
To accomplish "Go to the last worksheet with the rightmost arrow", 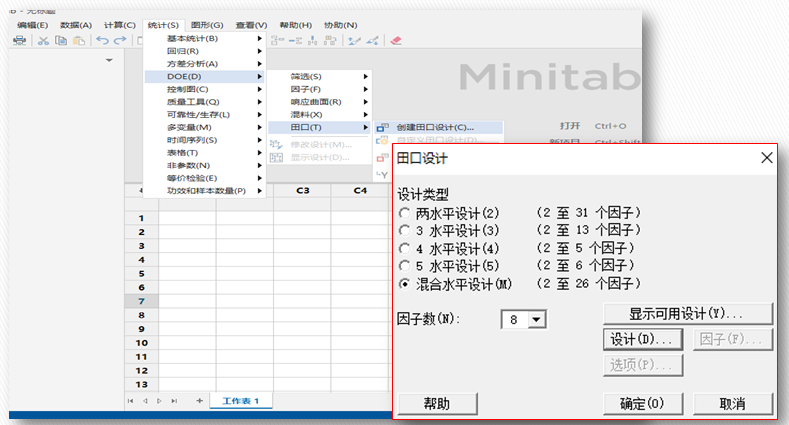I will click(x=174, y=401).
